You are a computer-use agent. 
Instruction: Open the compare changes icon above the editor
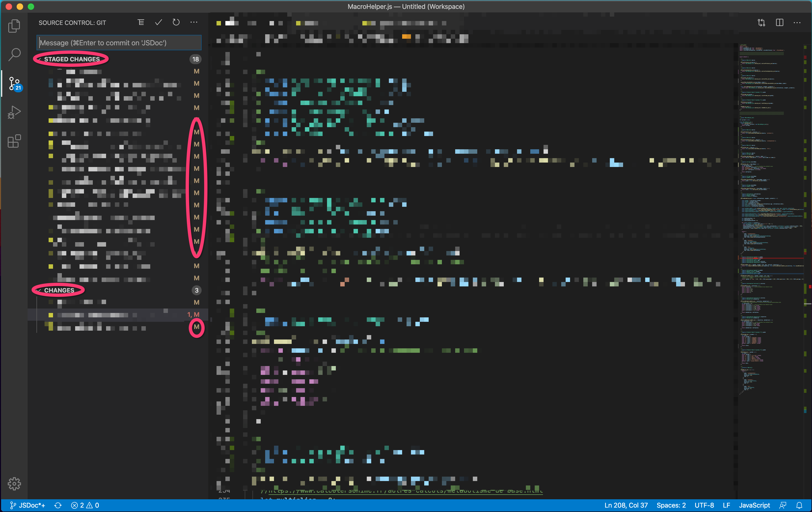(x=761, y=23)
